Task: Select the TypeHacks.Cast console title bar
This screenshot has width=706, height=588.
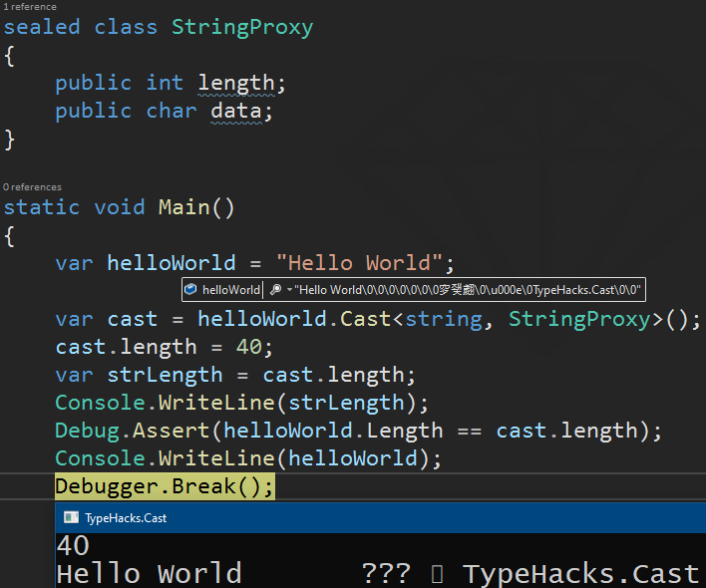Action: click(x=381, y=518)
